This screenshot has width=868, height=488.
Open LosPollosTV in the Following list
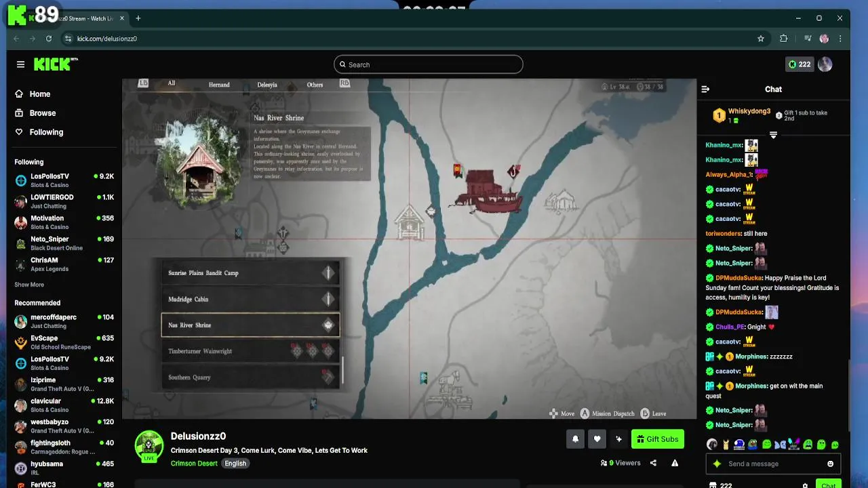pos(64,180)
